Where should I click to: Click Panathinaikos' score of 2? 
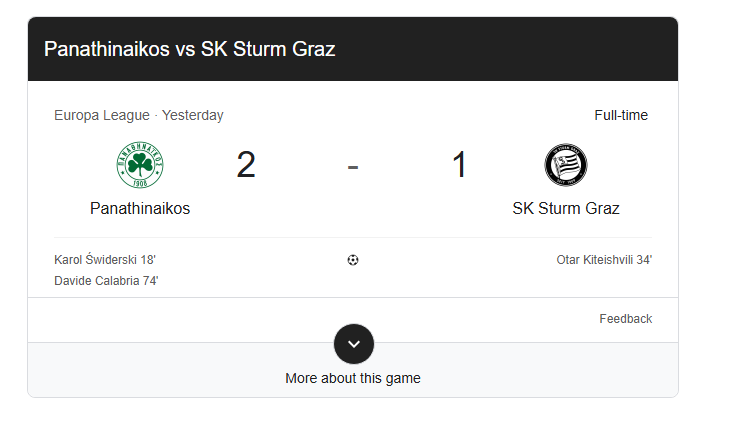point(246,165)
